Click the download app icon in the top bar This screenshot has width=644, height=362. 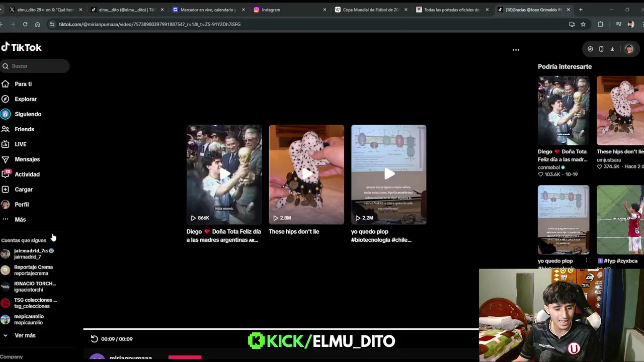coord(612,49)
